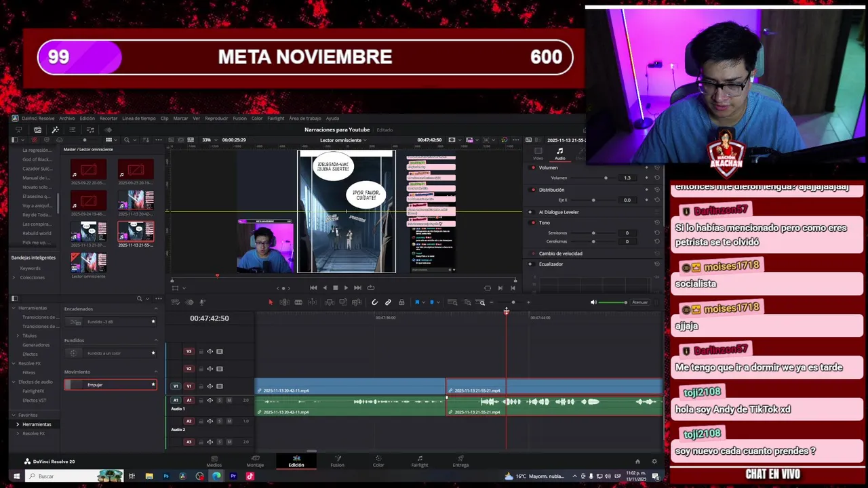Play the timeline in reverse
The width and height of the screenshot is (868, 488).
click(324, 287)
